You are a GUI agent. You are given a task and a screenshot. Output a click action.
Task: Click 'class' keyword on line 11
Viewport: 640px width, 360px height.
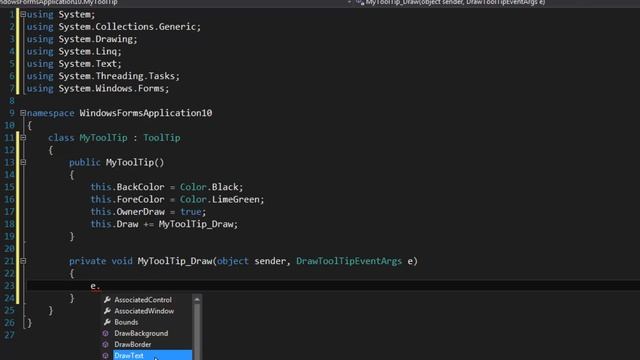61,138
